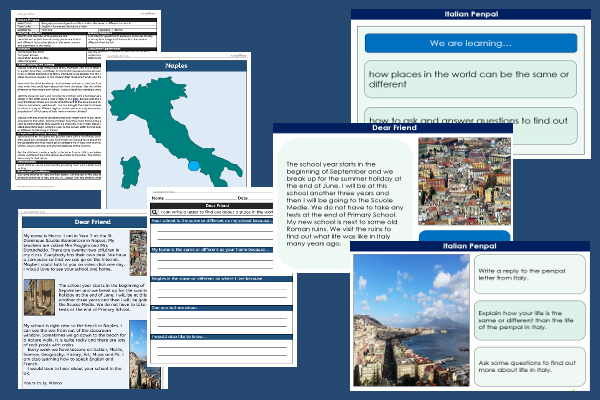Click the 'I would also like to know...' worksheet prompt
The width and height of the screenshot is (600, 400).
222,337
